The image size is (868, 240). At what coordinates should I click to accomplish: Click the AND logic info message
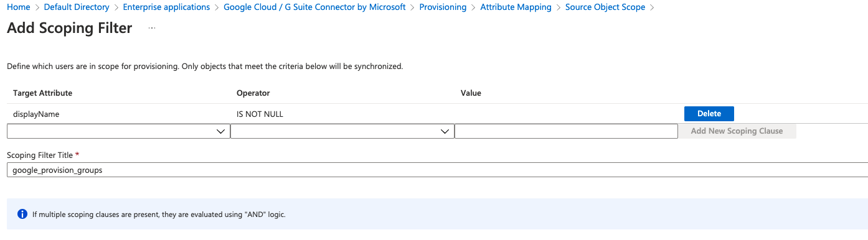159,215
